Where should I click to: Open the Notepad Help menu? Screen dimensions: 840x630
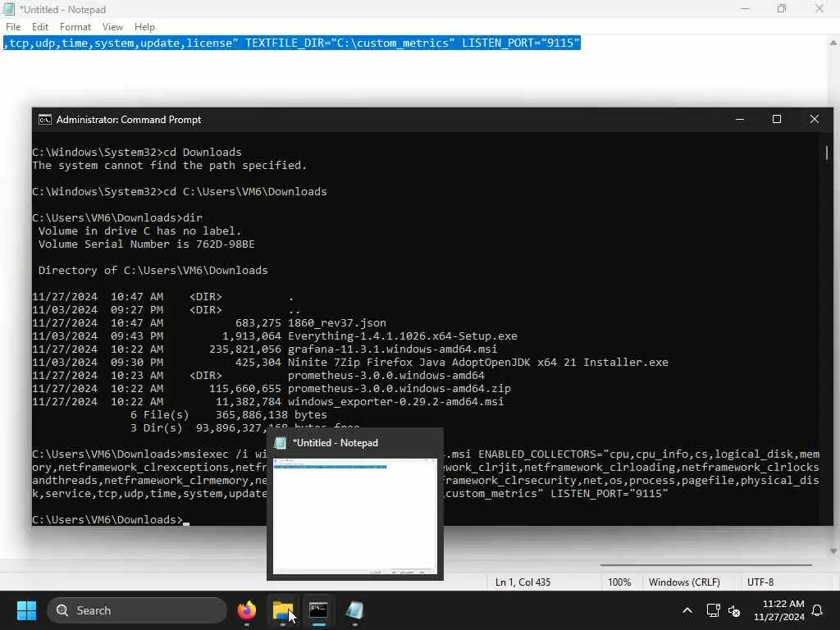click(x=144, y=27)
